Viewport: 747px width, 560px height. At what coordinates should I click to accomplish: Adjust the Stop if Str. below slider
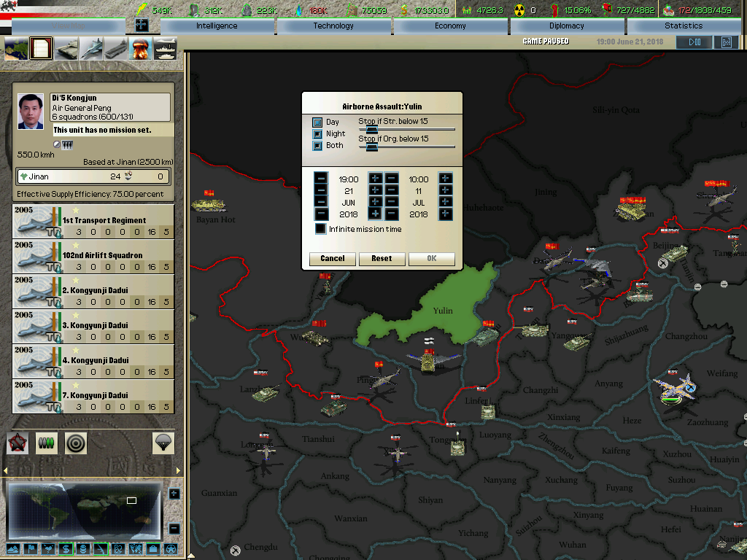[371, 130]
